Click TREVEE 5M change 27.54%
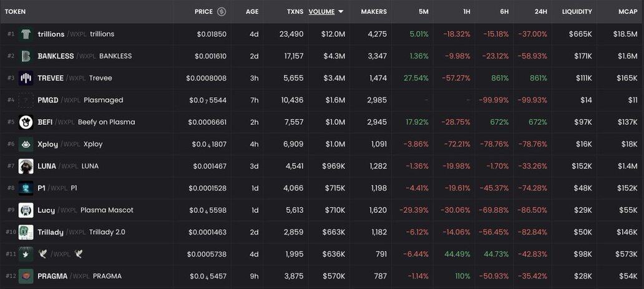The image size is (644, 289). (416, 78)
